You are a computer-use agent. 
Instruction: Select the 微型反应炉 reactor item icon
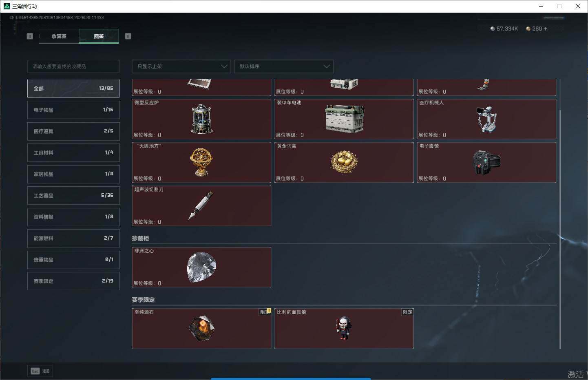click(201, 119)
